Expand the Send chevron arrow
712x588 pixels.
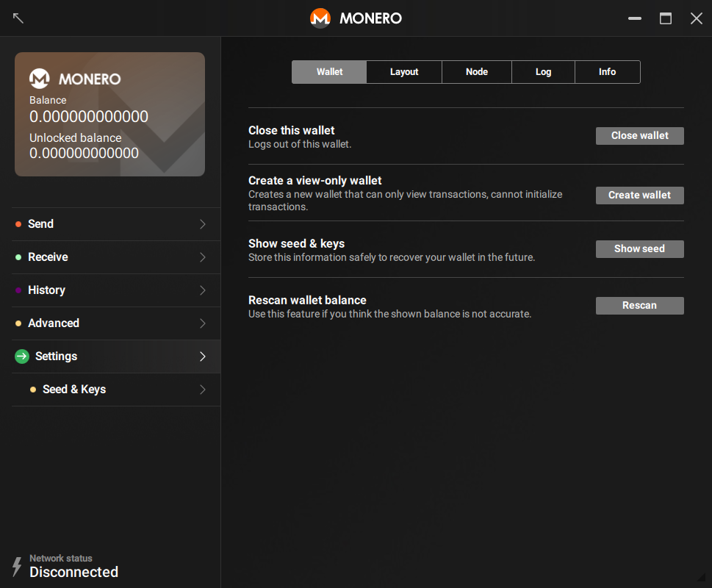tap(203, 224)
